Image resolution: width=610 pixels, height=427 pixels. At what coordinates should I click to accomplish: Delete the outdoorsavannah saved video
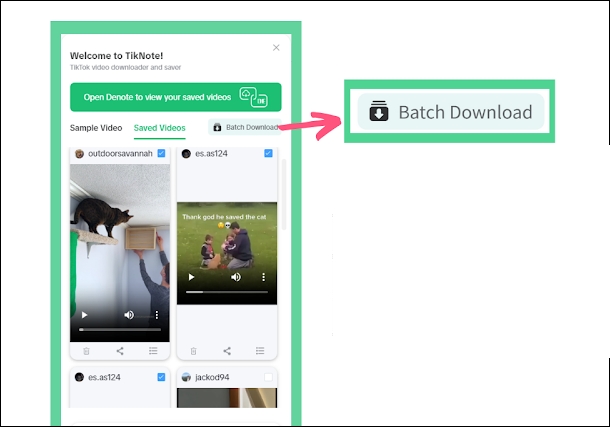86,351
